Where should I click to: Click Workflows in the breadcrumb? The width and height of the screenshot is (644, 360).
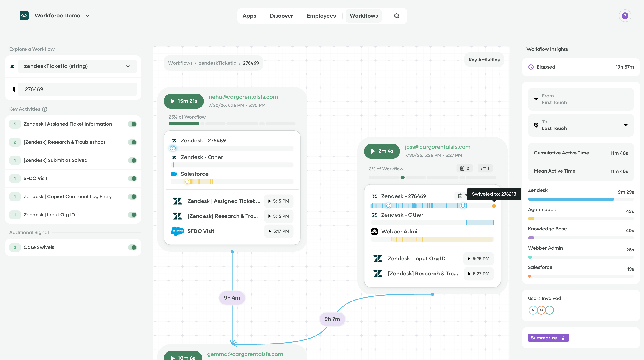pos(180,63)
